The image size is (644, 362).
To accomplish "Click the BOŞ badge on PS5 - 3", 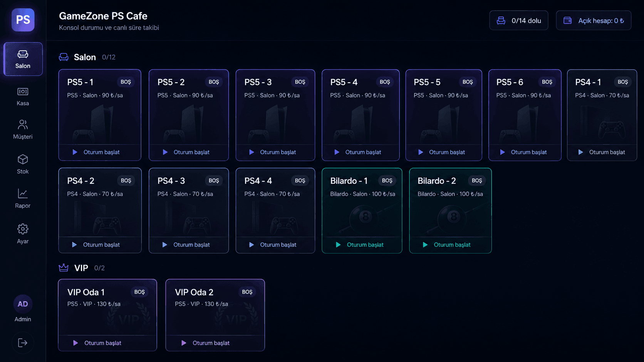I will pyautogui.click(x=300, y=82).
